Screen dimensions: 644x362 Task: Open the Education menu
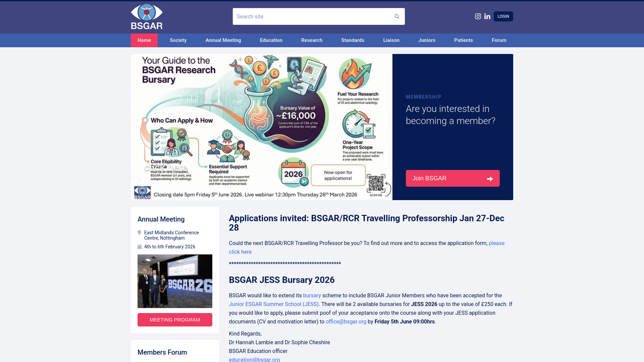[x=271, y=40]
